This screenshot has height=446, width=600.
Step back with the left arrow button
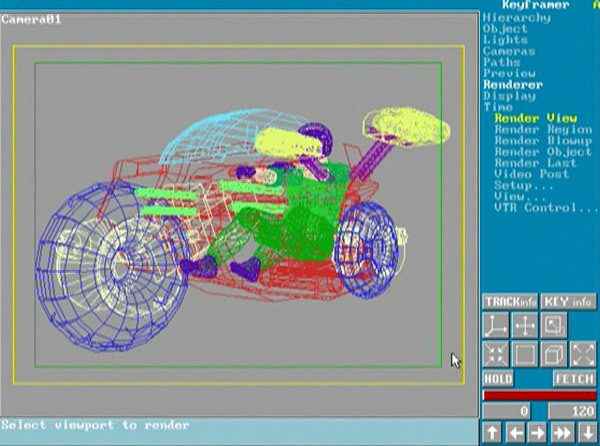coord(516,432)
